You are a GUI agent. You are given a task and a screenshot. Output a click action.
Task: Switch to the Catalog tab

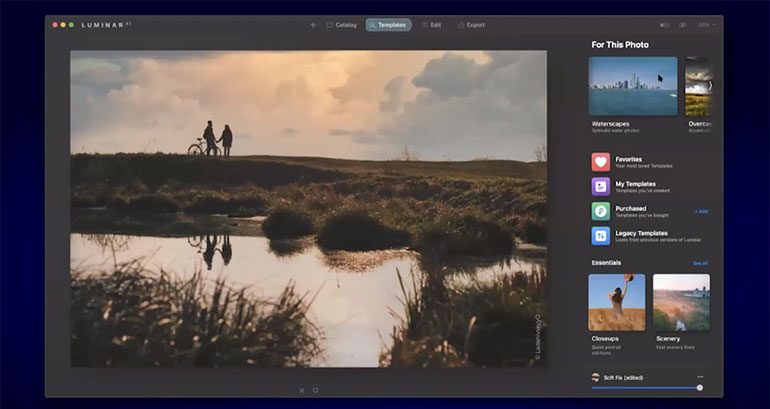click(341, 25)
